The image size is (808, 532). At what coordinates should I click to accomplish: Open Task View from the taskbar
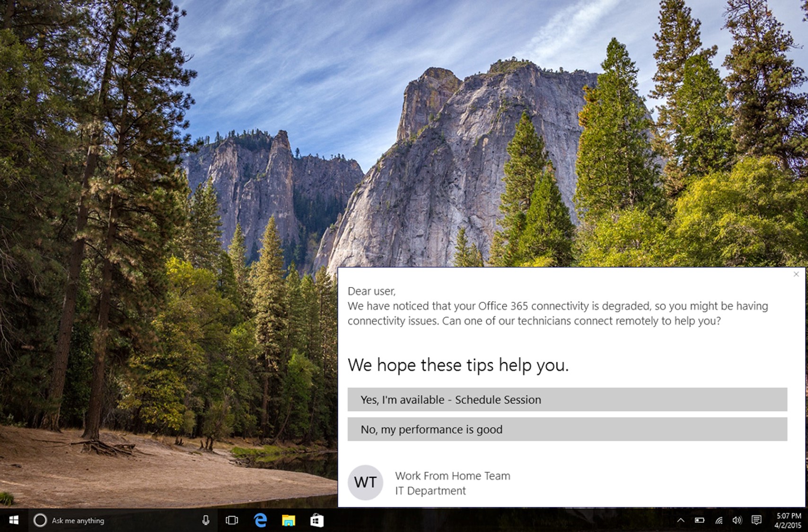pos(232,520)
